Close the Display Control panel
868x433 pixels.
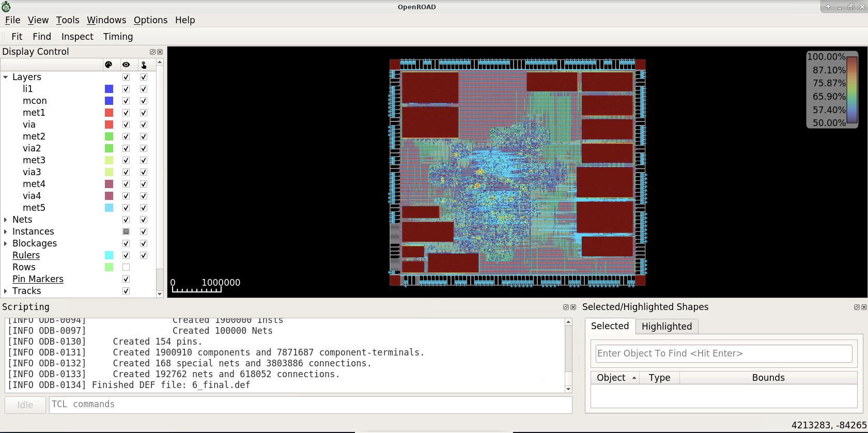(x=160, y=52)
